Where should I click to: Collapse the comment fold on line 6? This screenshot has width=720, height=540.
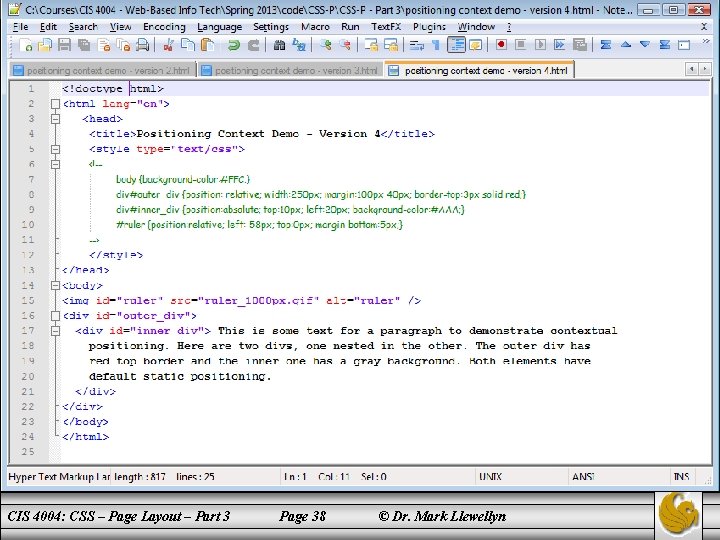point(55,164)
